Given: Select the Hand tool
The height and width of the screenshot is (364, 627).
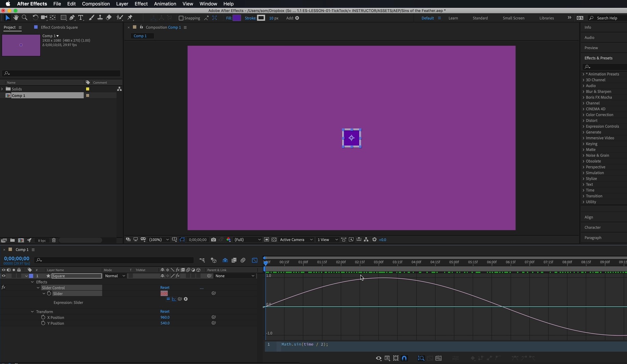Looking at the screenshot, I should [x=16, y=18].
